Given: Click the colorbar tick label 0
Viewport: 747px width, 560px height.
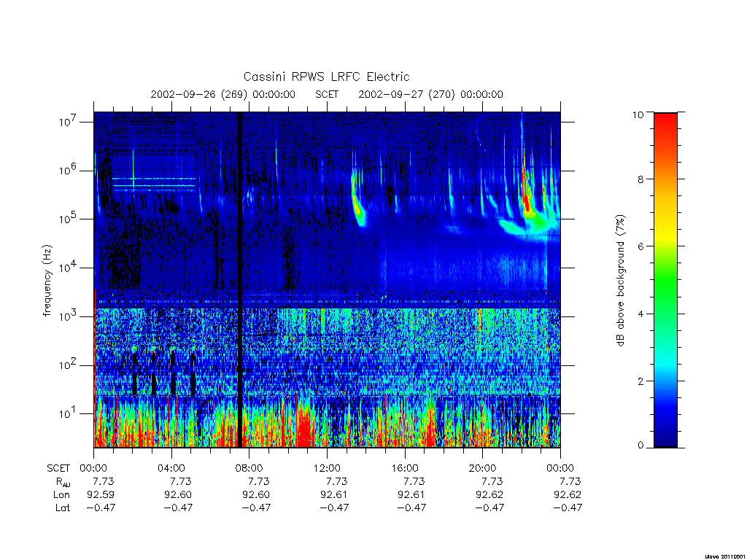Looking at the screenshot, I should coord(640,446).
